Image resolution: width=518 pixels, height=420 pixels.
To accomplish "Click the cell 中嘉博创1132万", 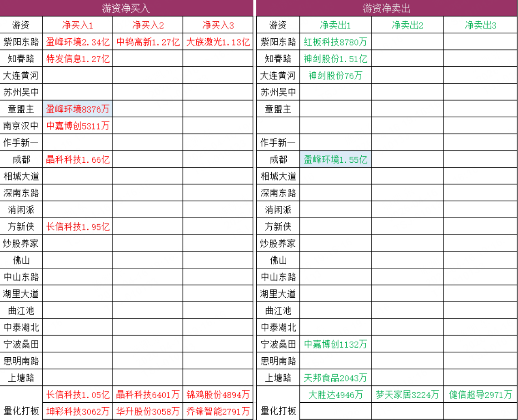I will point(335,345).
